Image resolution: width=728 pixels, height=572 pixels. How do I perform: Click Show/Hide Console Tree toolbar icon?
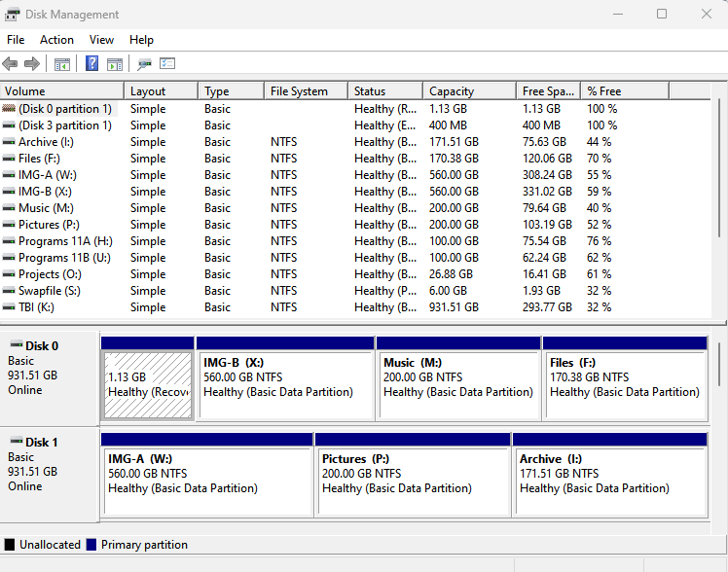pyautogui.click(x=61, y=64)
